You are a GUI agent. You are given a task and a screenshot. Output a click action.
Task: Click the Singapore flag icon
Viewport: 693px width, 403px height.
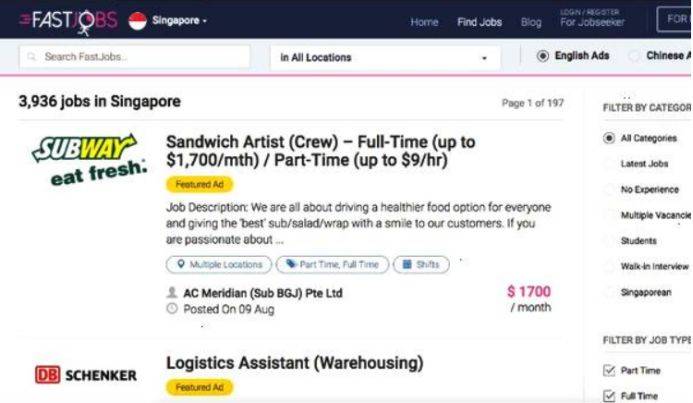pyautogui.click(x=138, y=21)
